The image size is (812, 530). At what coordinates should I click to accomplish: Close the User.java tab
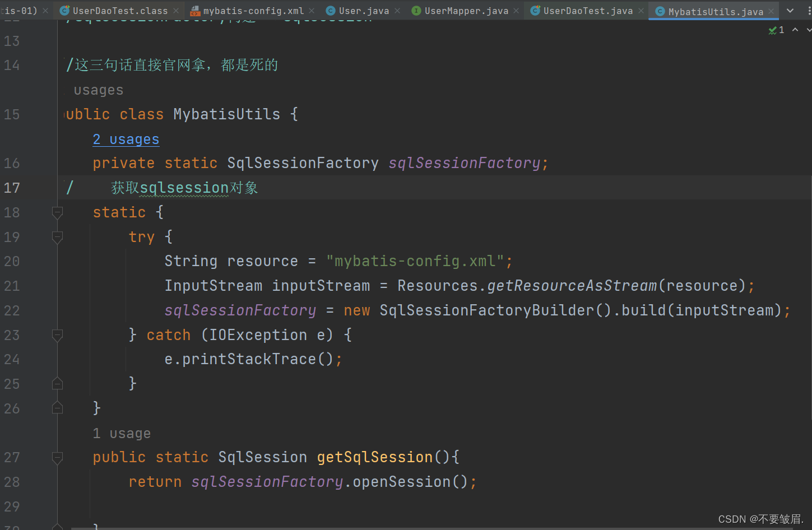397,11
